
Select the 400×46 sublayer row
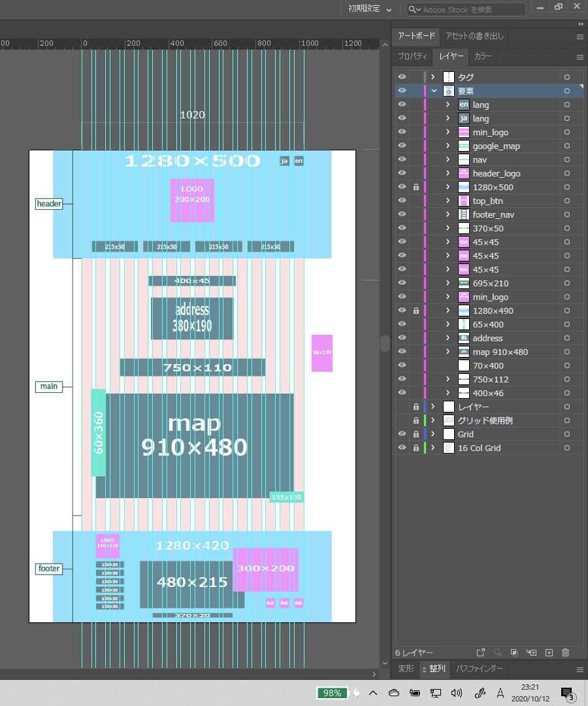tap(489, 393)
